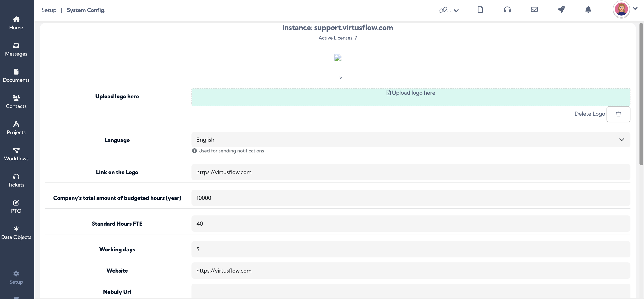Go to Workflows in the sidebar
Screen dimensions: 644x299
coord(16,154)
